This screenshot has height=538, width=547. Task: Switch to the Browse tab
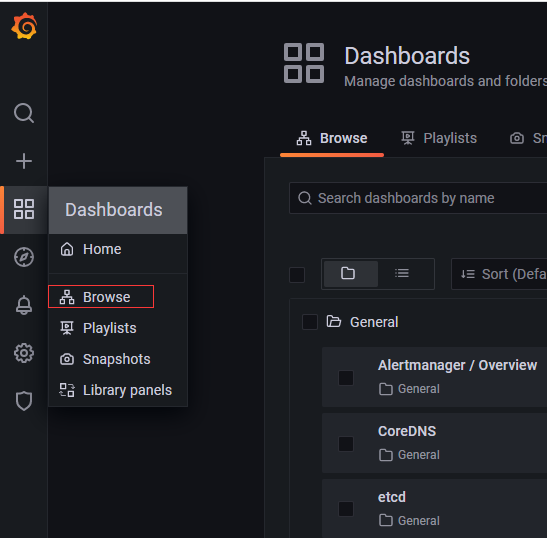(x=332, y=139)
